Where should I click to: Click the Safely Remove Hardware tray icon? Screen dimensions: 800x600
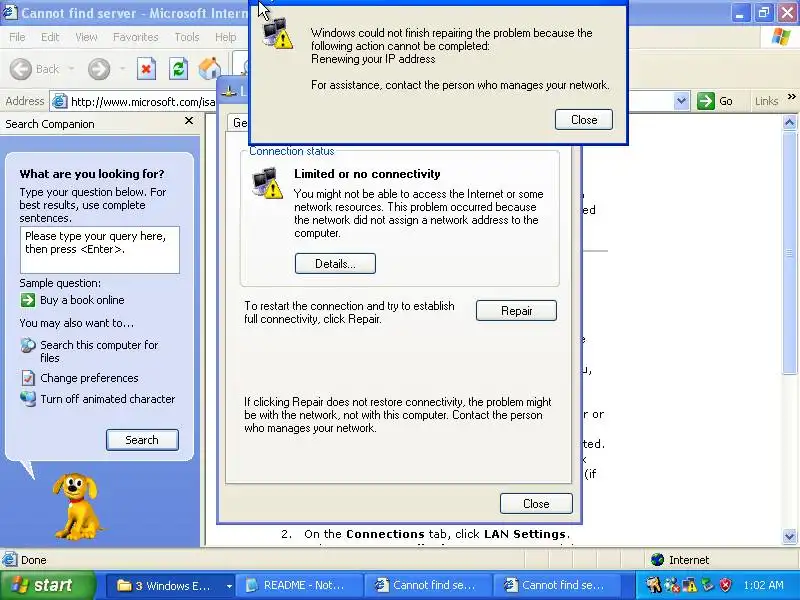click(x=707, y=585)
